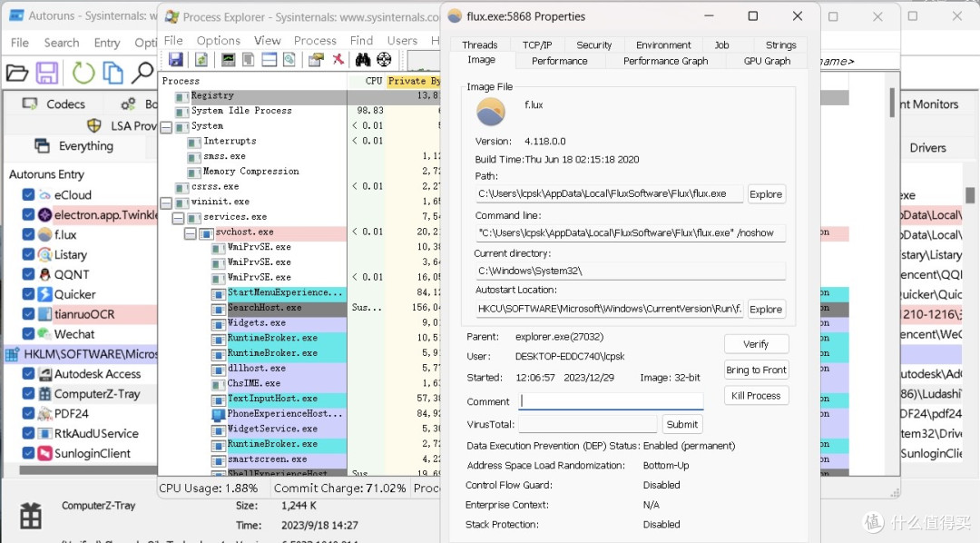
Task: Click the Copy icon in Autoruns toolbar
Action: pyautogui.click(x=113, y=74)
